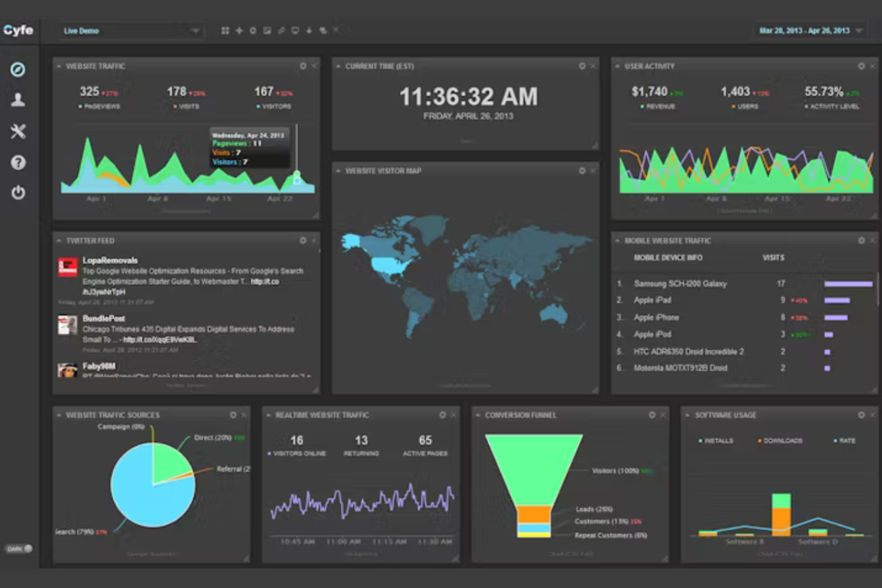Launch TV mode with the monitor icon
882x588 pixels.
(295, 30)
